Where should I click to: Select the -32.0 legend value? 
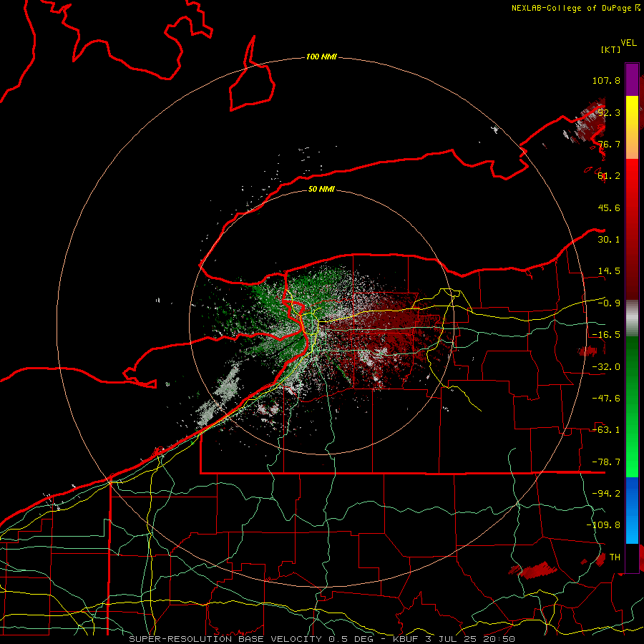point(606,367)
